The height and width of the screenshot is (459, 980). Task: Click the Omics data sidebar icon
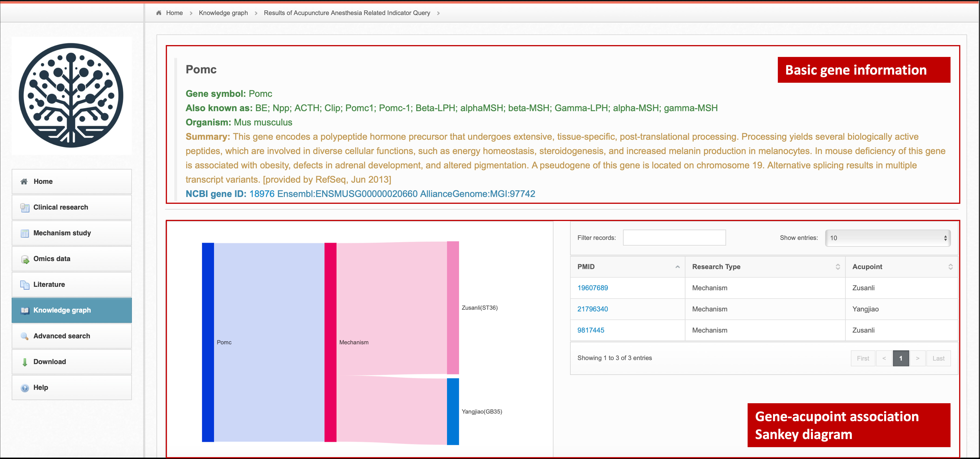click(25, 259)
